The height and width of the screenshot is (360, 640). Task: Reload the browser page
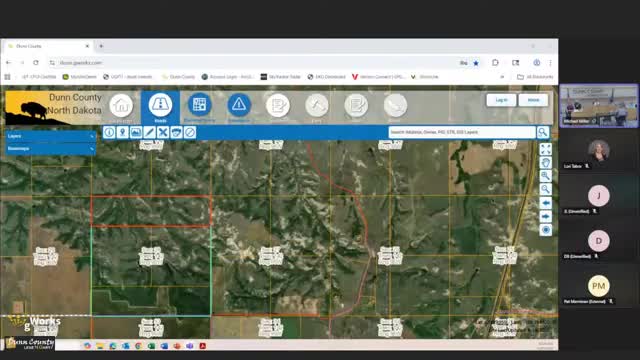[x=36, y=62]
